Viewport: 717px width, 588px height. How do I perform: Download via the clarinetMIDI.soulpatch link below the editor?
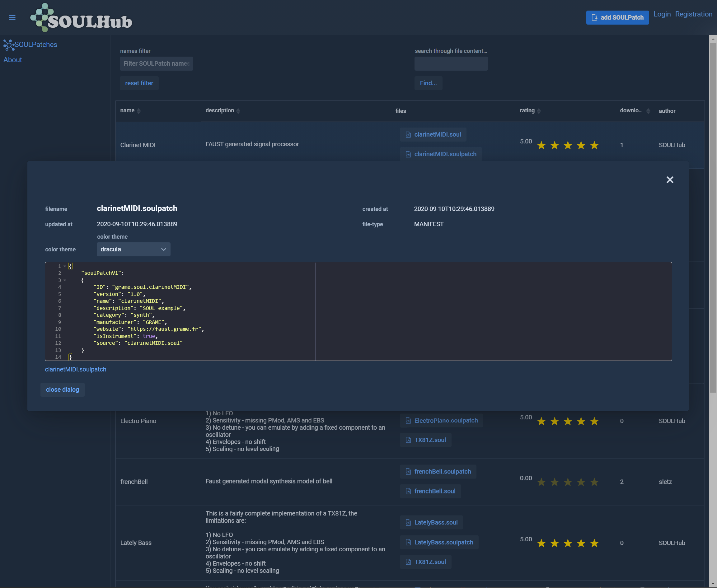(76, 369)
